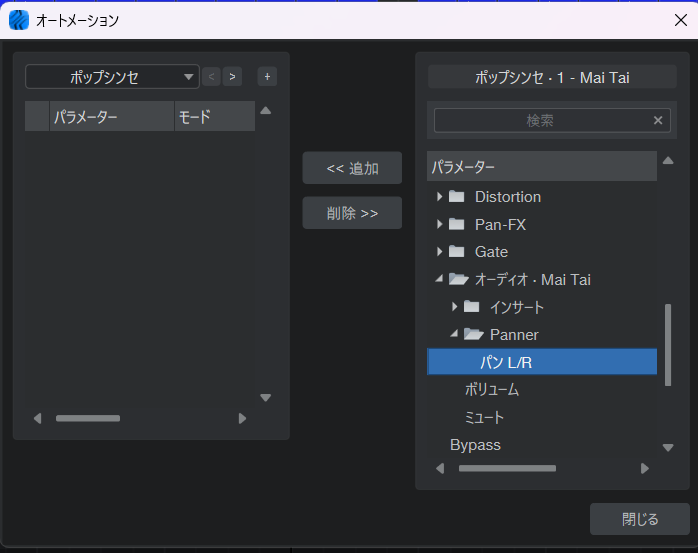Expand the Pan-FX folder arrow
This screenshot has height=553, width=698.
(439, 224)
